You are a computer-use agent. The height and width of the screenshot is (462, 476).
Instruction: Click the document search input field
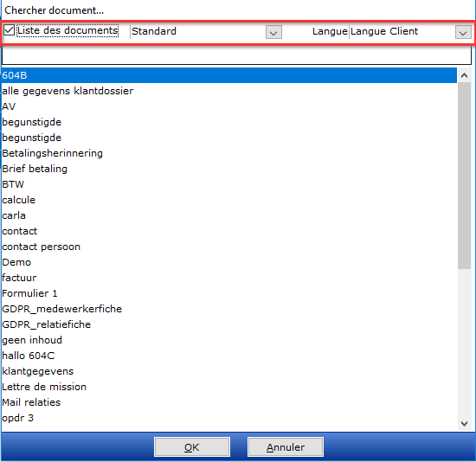click(236, 55)
